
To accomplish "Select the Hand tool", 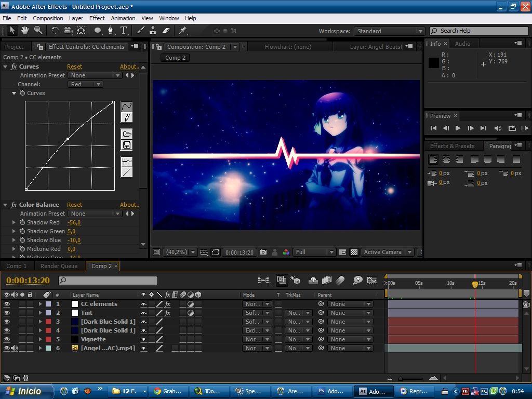I will [x=25, y=31].
